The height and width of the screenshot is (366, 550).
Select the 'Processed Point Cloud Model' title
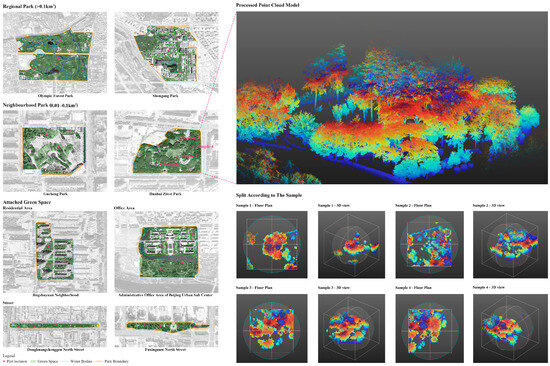pyautogui.click(x=268, y=5)
